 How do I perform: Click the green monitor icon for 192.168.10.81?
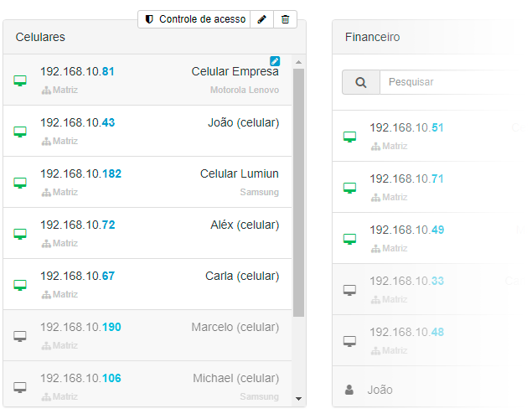pos(20,80)
